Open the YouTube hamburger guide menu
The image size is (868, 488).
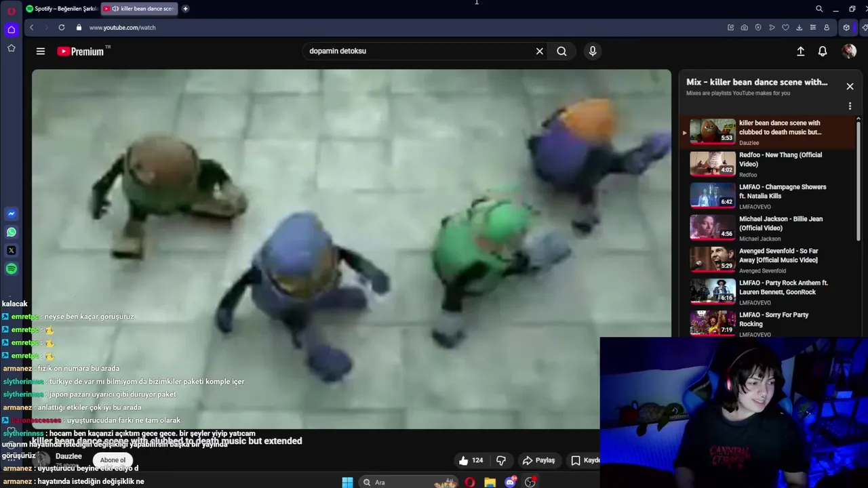click(41, 51)
